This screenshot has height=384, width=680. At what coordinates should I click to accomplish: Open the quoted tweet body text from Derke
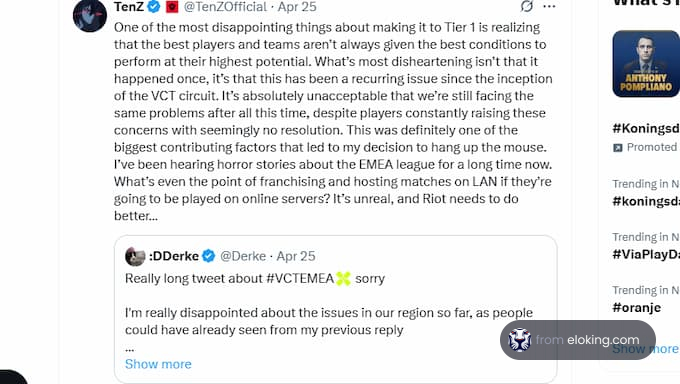329,321
